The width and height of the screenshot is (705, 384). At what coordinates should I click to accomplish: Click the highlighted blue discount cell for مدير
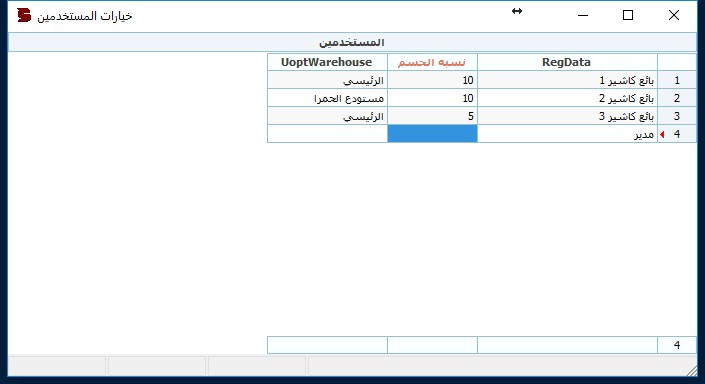(x=432, y=134)
